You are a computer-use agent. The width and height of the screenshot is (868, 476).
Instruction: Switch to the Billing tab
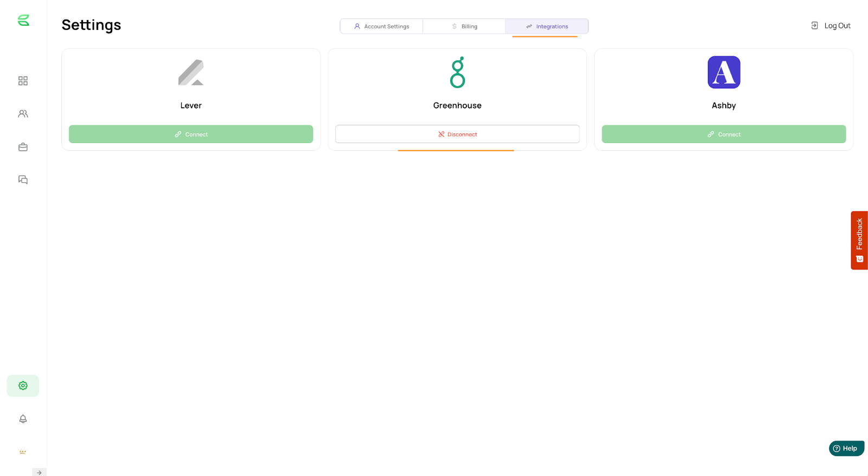pyautogui.click(x=464, y=26)
